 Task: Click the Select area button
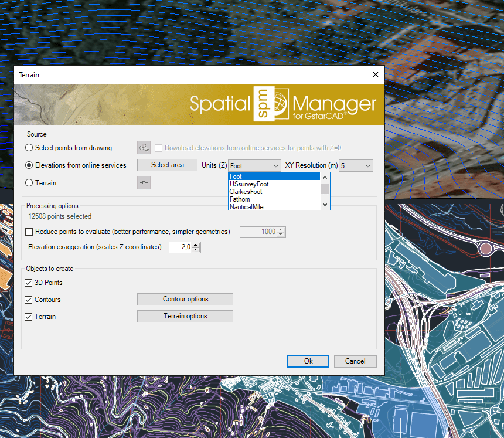pos(167,165)
